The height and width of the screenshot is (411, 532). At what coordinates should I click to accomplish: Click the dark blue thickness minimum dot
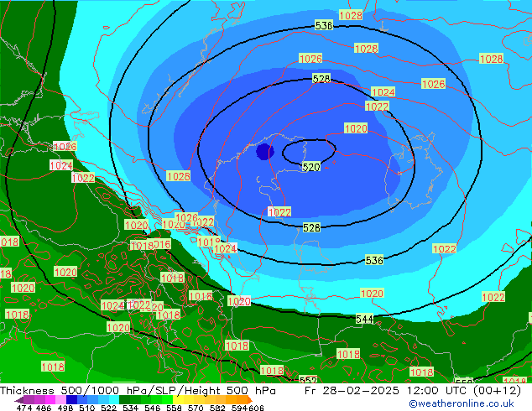pos(264,152)
